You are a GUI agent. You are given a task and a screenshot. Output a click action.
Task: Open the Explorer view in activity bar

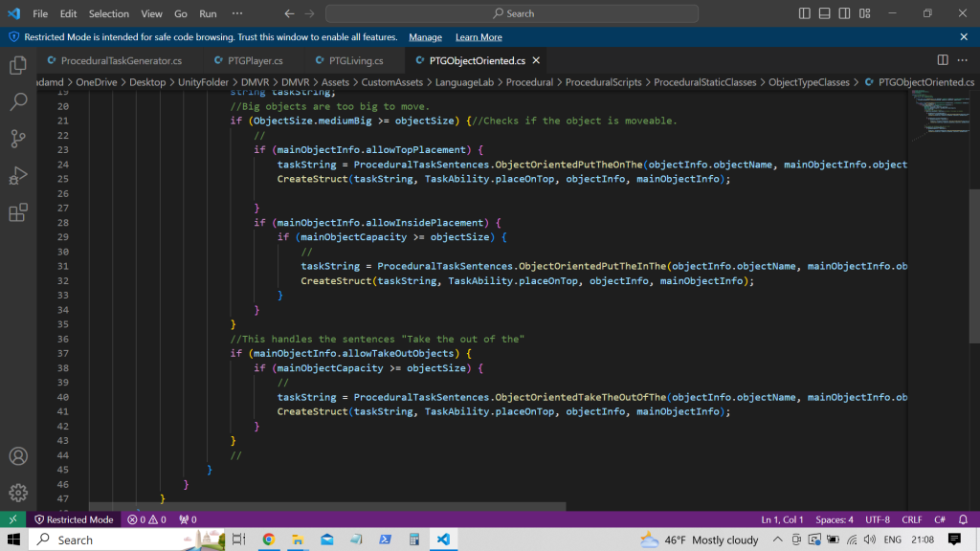click(x=18, y=66)
